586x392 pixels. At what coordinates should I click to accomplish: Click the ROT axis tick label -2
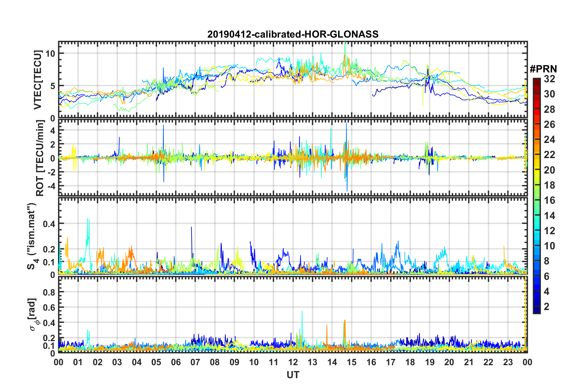[51, 172]
